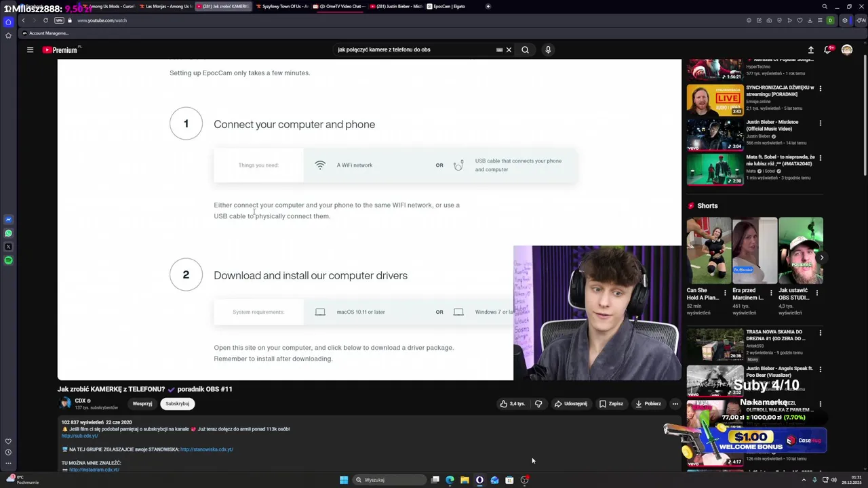Screen dimensions: 868x488
Task: Open the SYNCHRONIZACJA DŹWIĘKU video thumbnail
Action: (x=715, y=100)
